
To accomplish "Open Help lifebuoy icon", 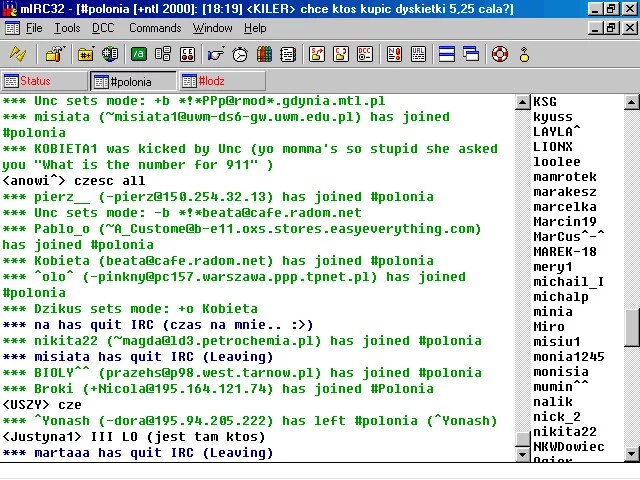I will coord(500,54).
